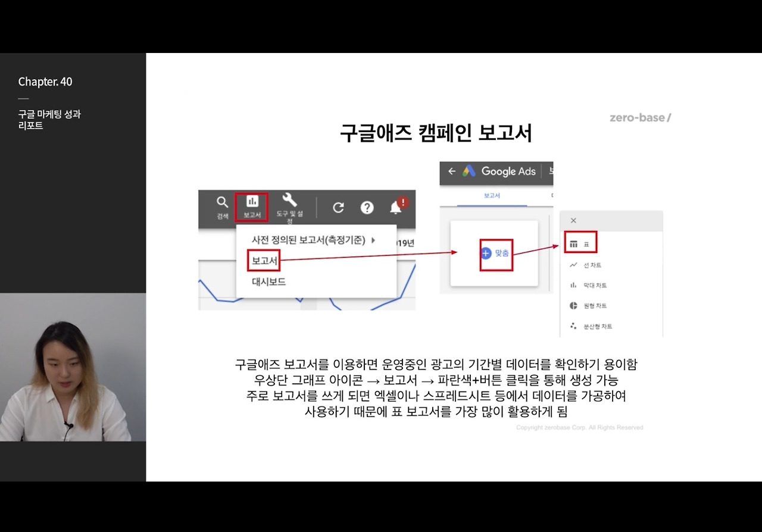Close the chart type panel with the X
Viewport: 762px width, 532px height.
[573, 220]
